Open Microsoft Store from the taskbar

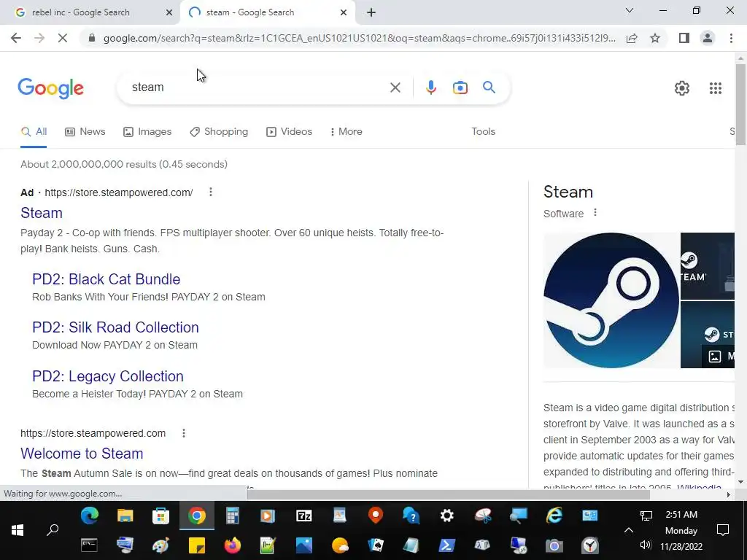(x=160, y=516)
